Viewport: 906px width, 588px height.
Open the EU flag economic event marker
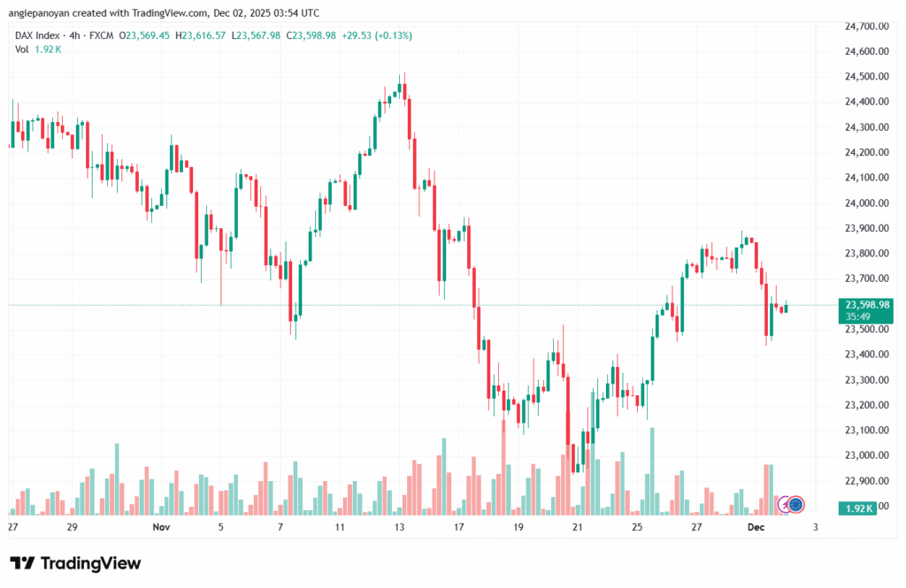pos(795,504)
